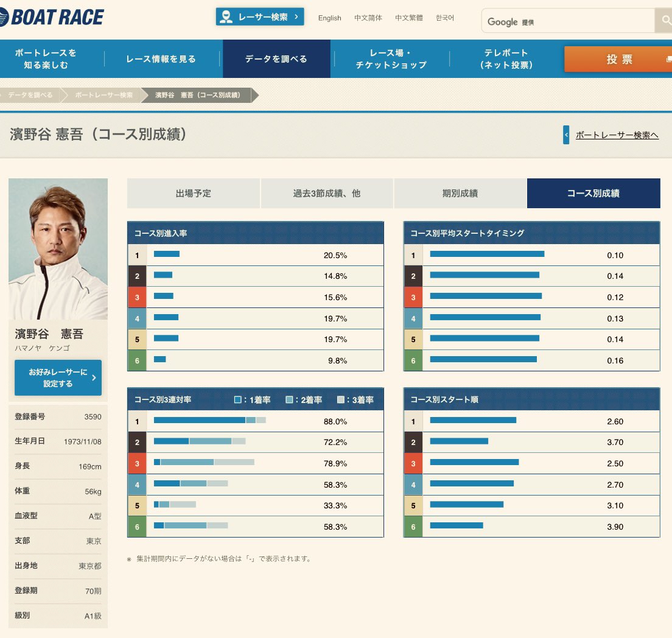Click the 88.0% 3連対率 value
Screen dimensions: 672x638
(335, 422)
